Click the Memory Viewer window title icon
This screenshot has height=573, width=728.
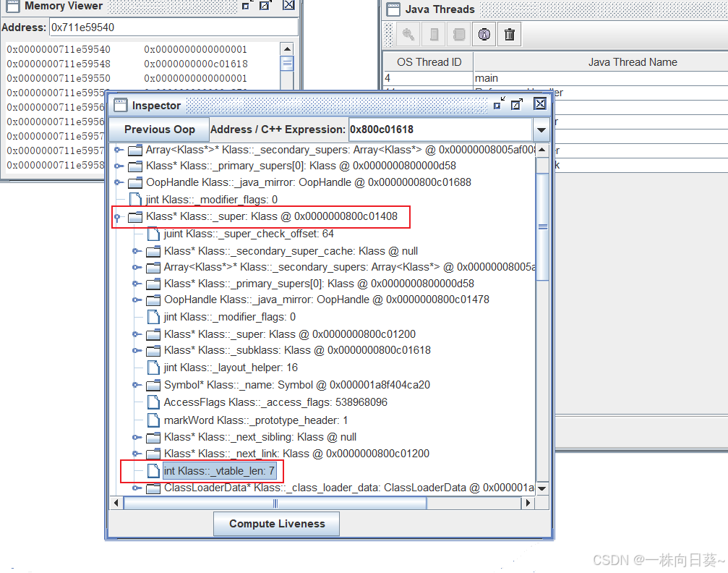pos(12,6)
